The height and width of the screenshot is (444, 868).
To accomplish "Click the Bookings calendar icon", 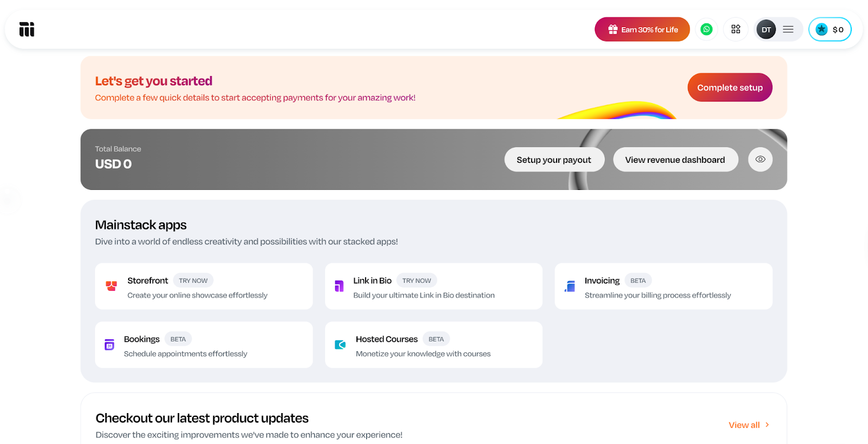I will [110, 345].
